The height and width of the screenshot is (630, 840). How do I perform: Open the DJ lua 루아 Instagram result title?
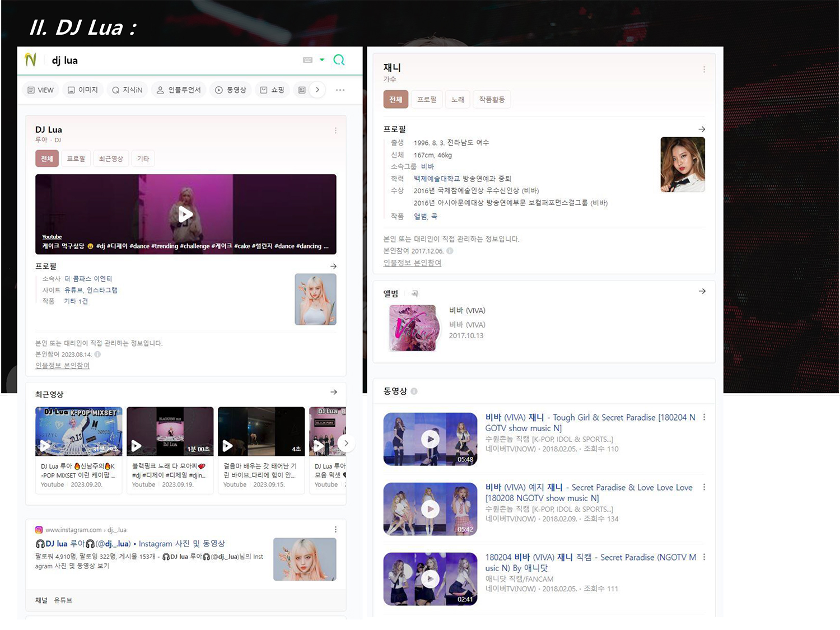130,544
